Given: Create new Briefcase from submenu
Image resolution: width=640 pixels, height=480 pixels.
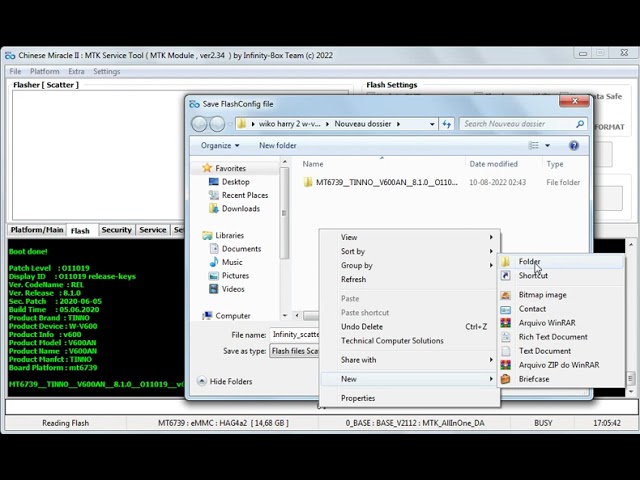Looking at the screenshot, I should pyautogui.click(x=561, y=379).
